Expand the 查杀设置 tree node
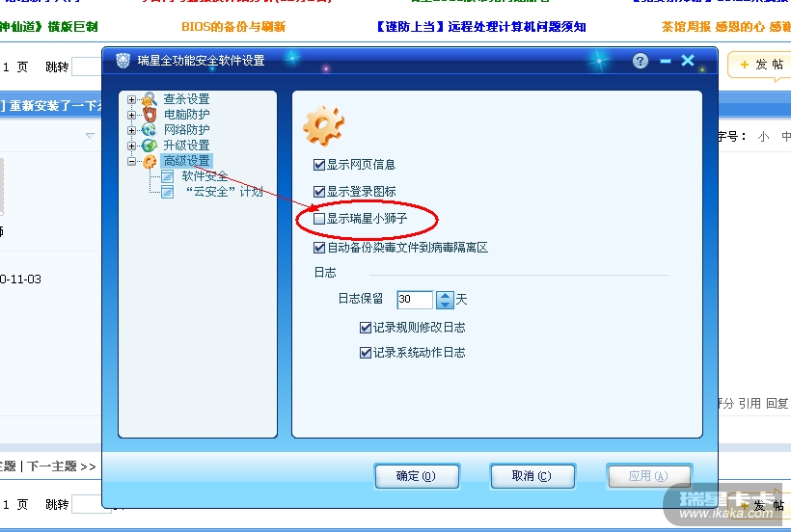The image size is (791, 532). (x=131, y=100)
